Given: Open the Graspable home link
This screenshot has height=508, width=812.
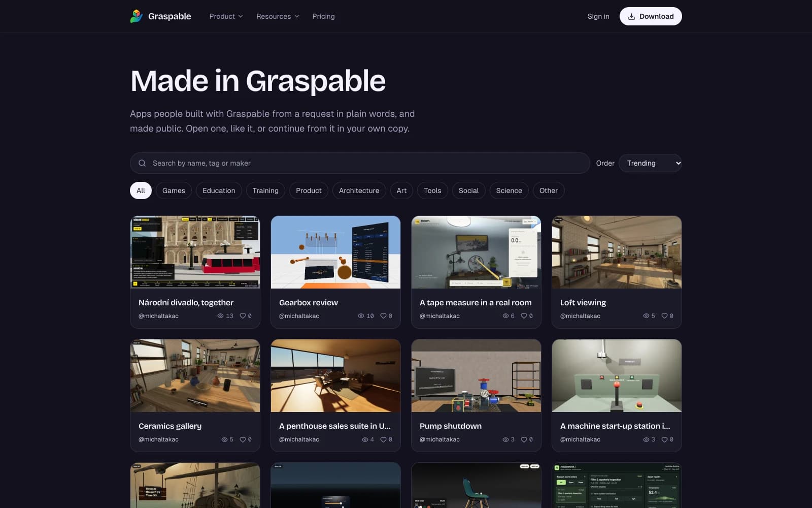Looking at the screenshot, I should click(160, 16).
